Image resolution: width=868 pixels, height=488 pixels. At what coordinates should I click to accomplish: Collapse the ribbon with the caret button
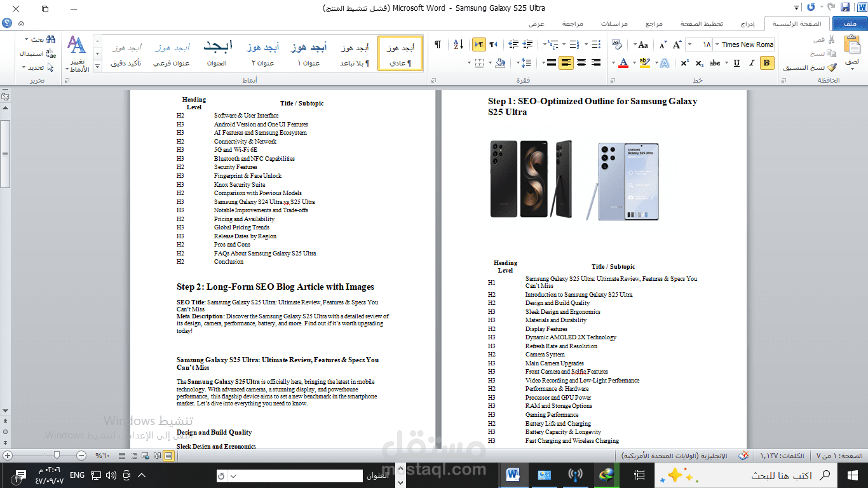(22, 23)
